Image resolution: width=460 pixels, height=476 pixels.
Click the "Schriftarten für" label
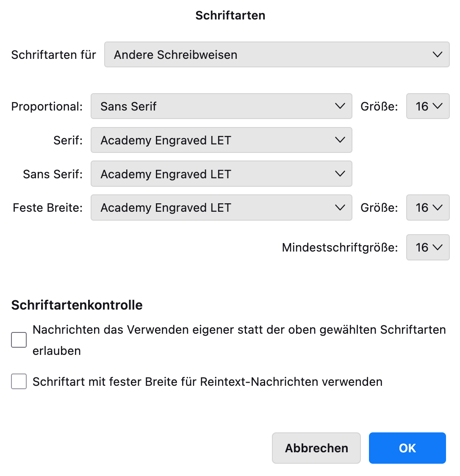pos(54,55)
